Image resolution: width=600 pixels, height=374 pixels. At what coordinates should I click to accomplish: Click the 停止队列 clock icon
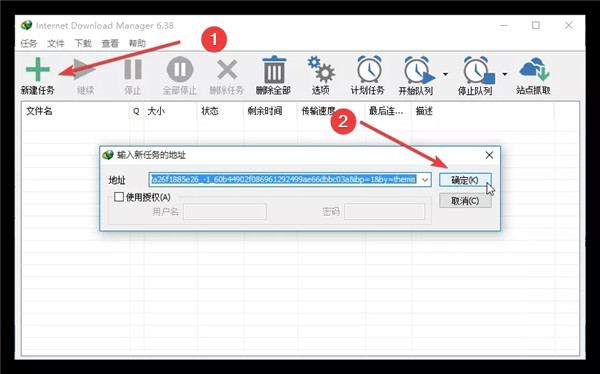478,70
